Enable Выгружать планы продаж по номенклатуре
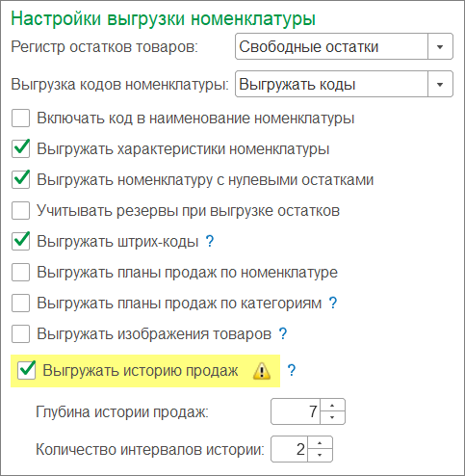The image size is (465, 476). coord(21,273)
